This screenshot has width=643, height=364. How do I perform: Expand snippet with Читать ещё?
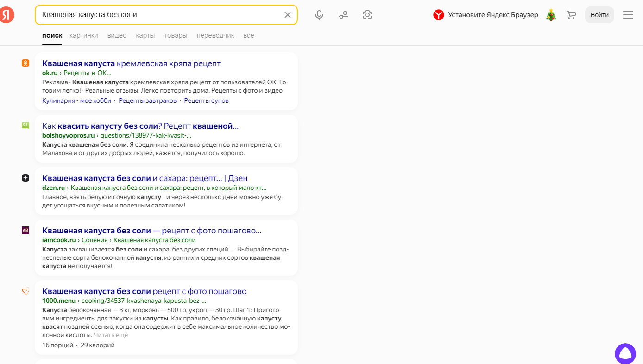click(x=111, y=335)
